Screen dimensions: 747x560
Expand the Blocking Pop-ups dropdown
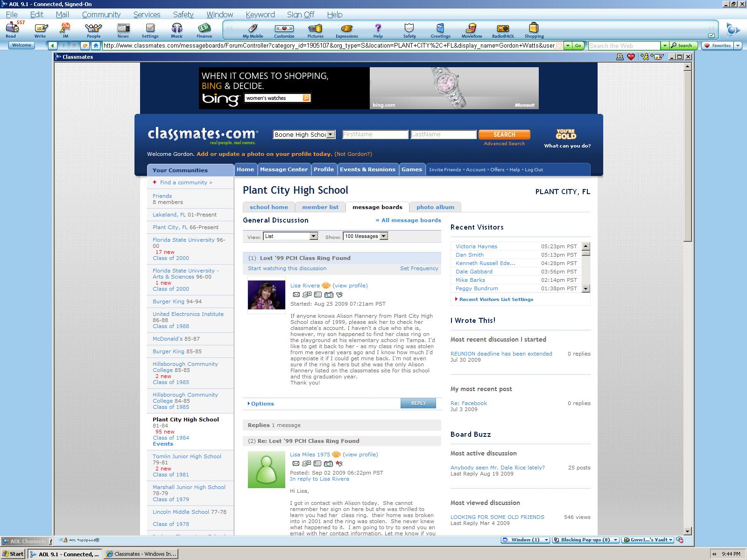click(x=616, y=540)
